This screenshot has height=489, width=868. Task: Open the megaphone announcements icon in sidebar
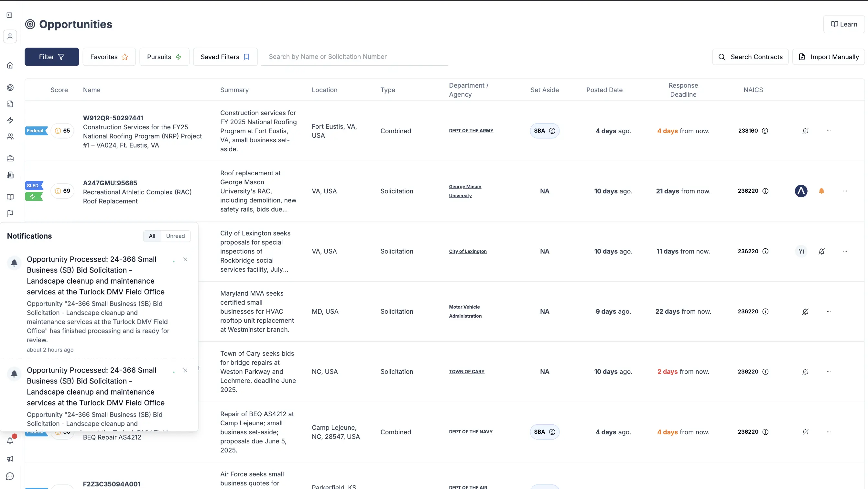click(x=10, y=459)
